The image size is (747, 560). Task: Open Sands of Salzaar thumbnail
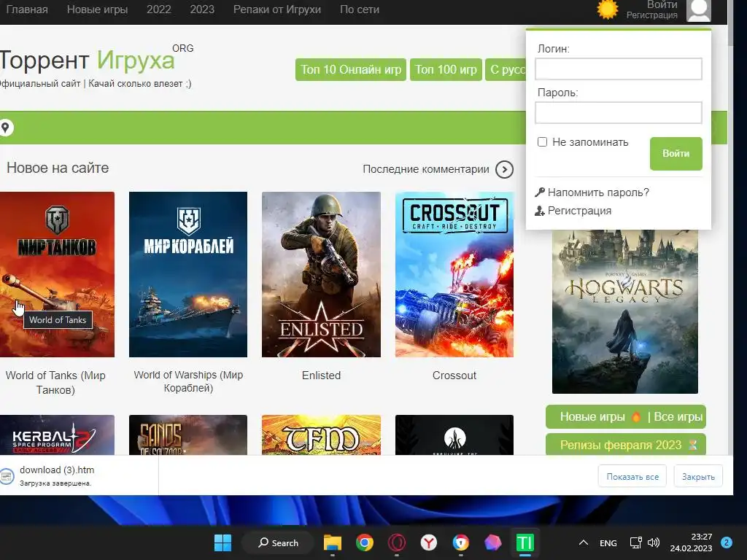(x=188, y=435)
